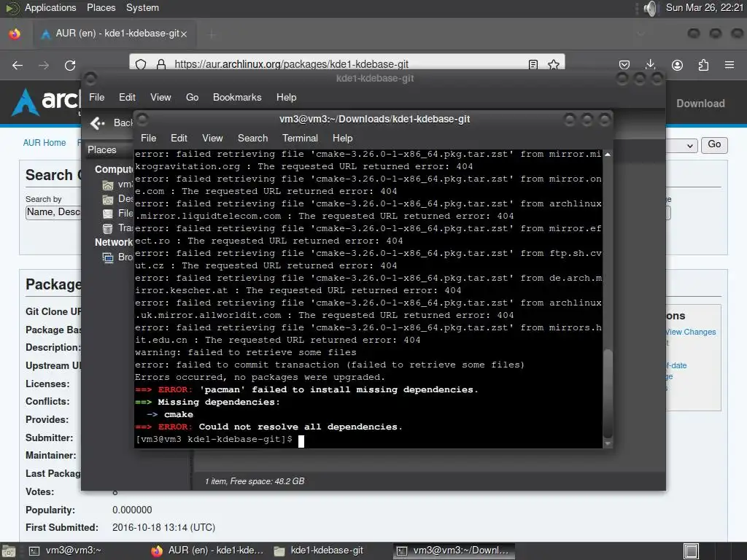The image size is (747, 560).
Task: Open dropdown next to Go button
Action: point(682,146)
